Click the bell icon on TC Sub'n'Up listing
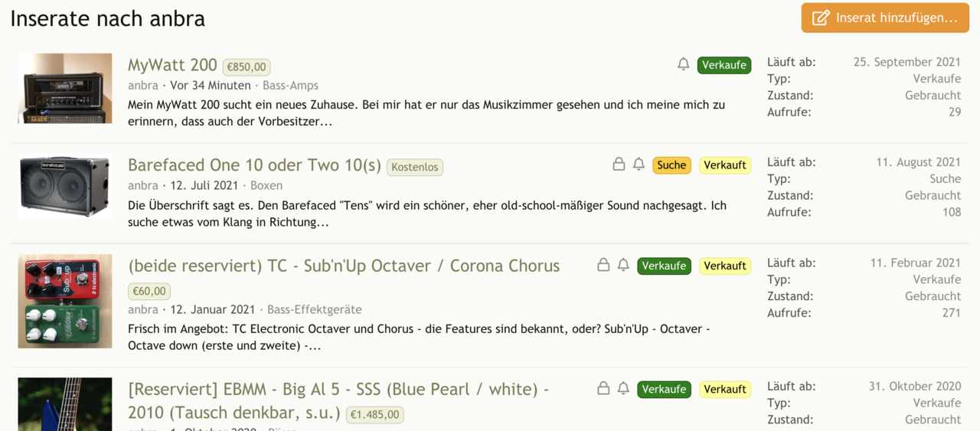 pos(623,265)
